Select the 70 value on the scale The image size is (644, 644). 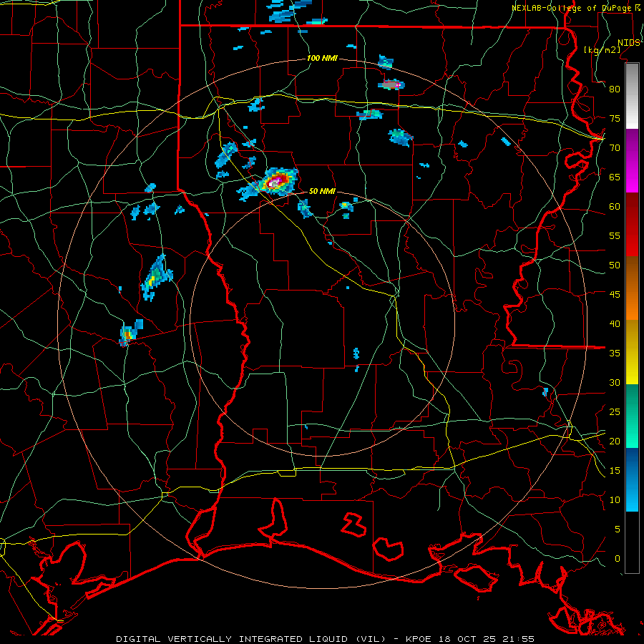(615, 148)
